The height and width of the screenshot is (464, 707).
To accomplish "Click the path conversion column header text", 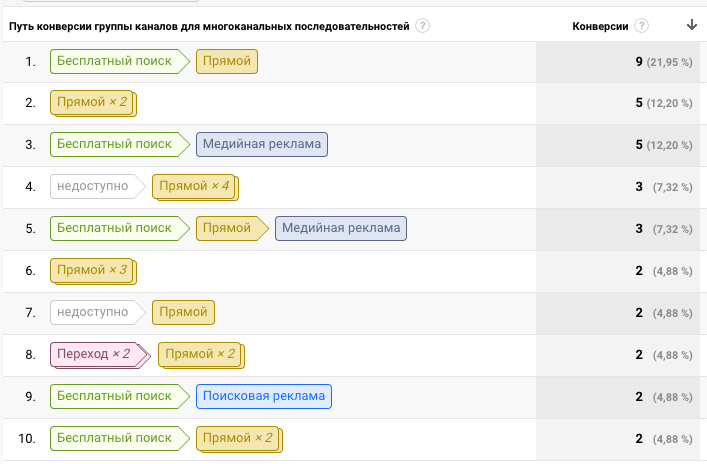I will [208, 26].
